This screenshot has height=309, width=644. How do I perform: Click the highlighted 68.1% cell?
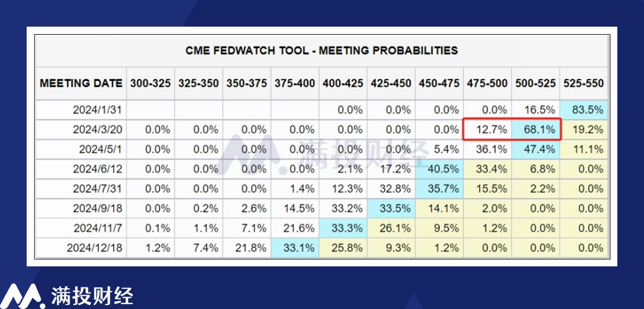click(536, 129)
